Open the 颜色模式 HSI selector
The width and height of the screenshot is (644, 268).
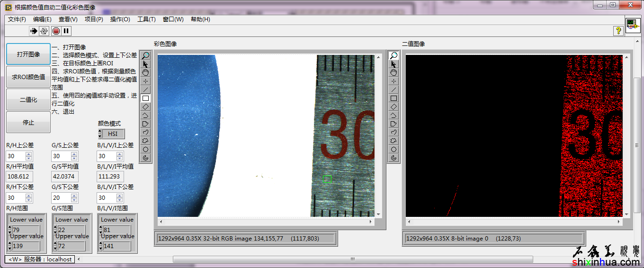coord(113,134)
